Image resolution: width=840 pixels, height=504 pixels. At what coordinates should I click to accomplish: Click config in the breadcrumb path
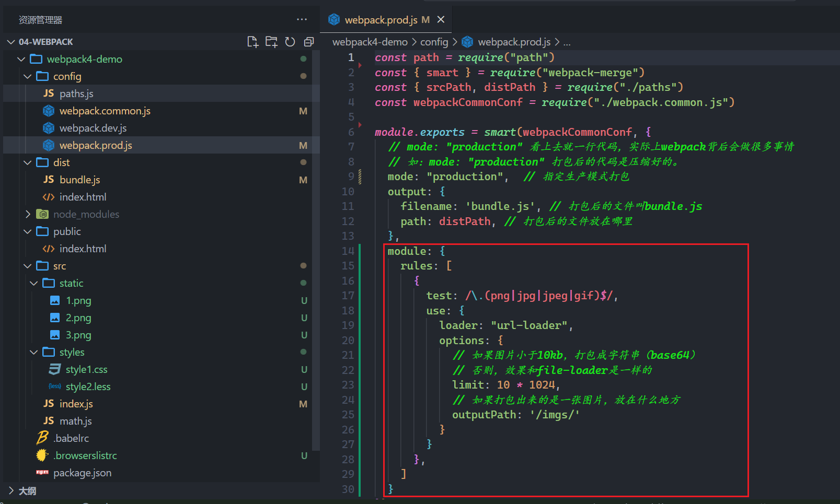pyautogui.click(x=434, y=42)
